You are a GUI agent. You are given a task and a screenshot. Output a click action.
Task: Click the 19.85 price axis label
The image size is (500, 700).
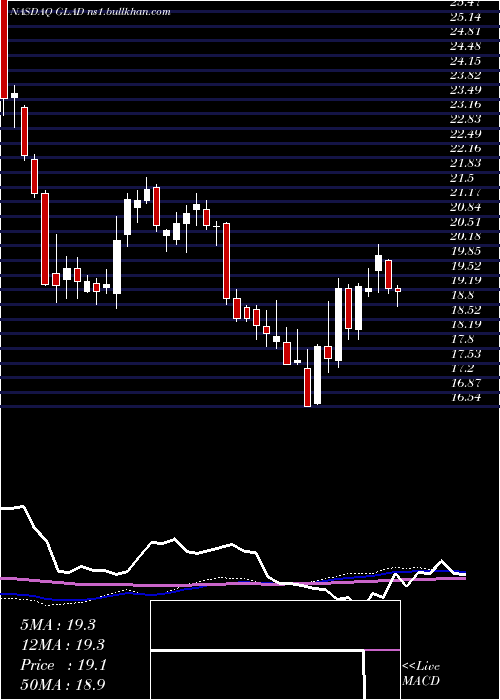click(466, 251)
